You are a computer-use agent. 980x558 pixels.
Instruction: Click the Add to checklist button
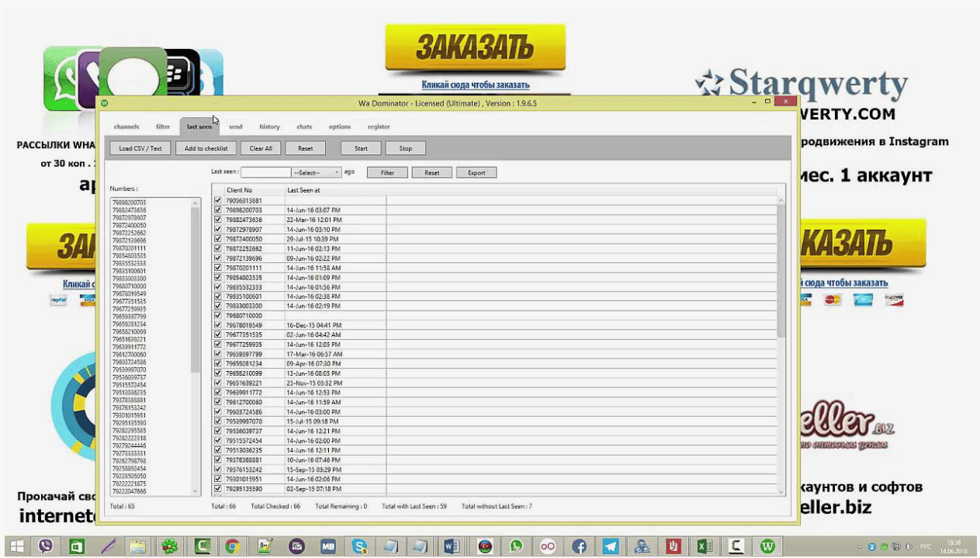[206, 148]
